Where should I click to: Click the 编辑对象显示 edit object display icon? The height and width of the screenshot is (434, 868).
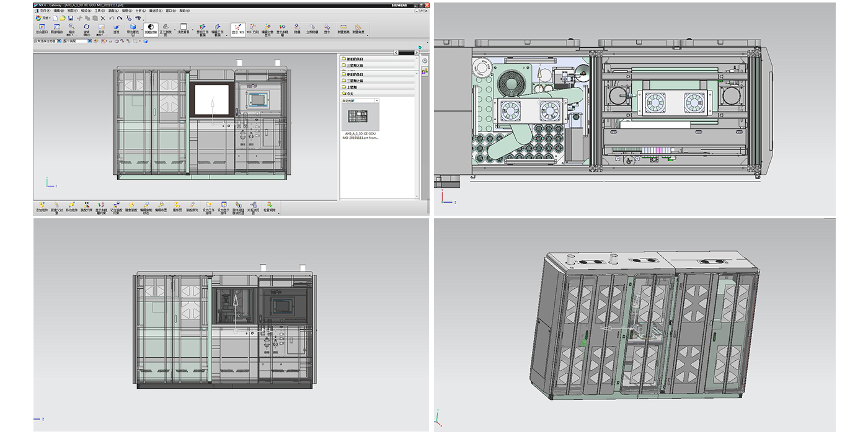click(x=266, y=28)
